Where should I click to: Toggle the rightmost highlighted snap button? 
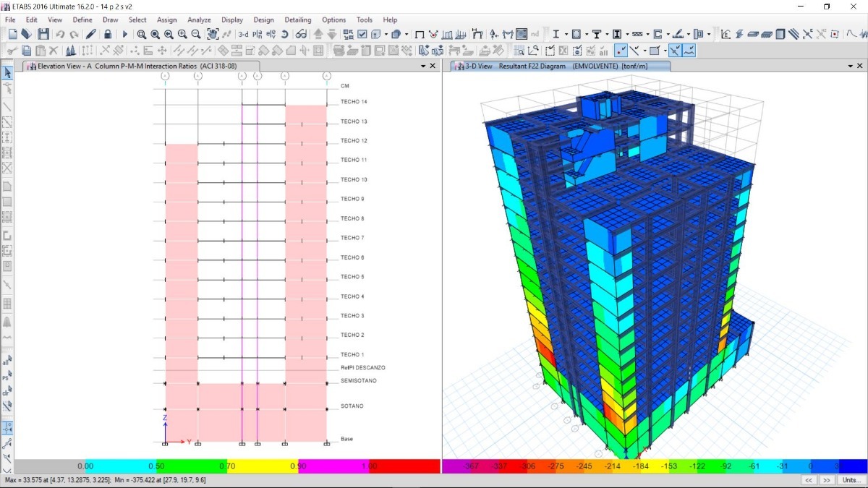689,50
